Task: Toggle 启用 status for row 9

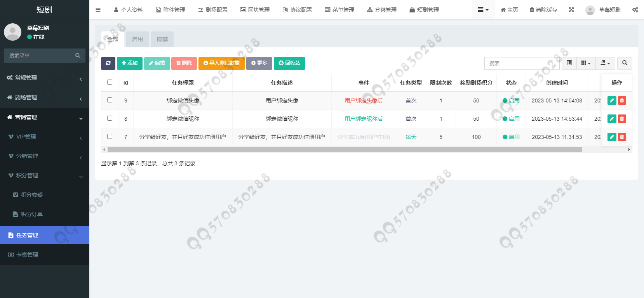Action: click(511, 100)
